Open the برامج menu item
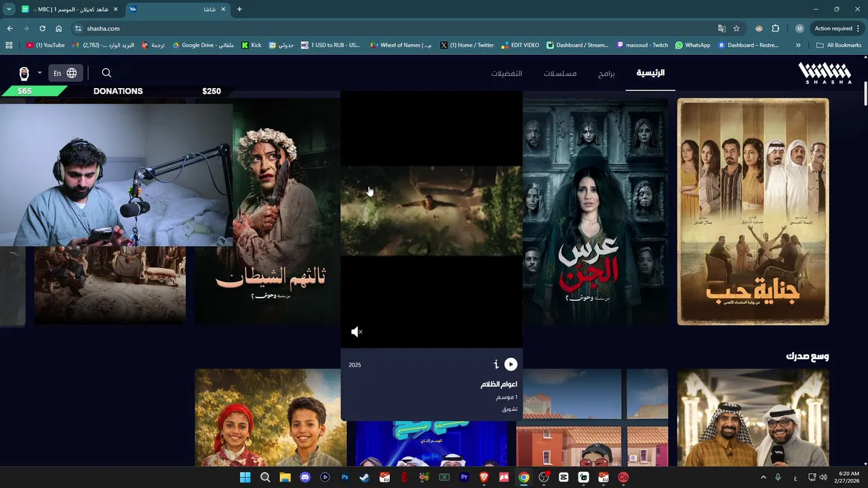Image resolution: width=868 pixels, height=488 pixels. (606, 73)
